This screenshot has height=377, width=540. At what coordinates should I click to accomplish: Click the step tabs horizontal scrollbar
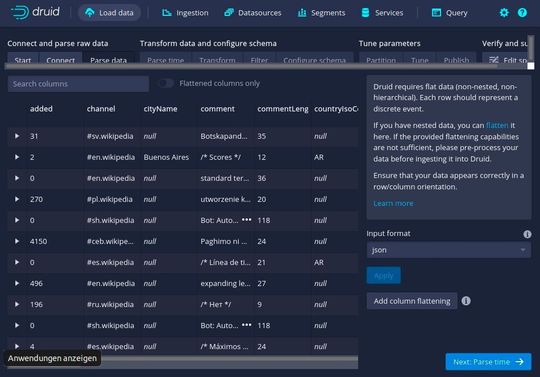(251, 66)
